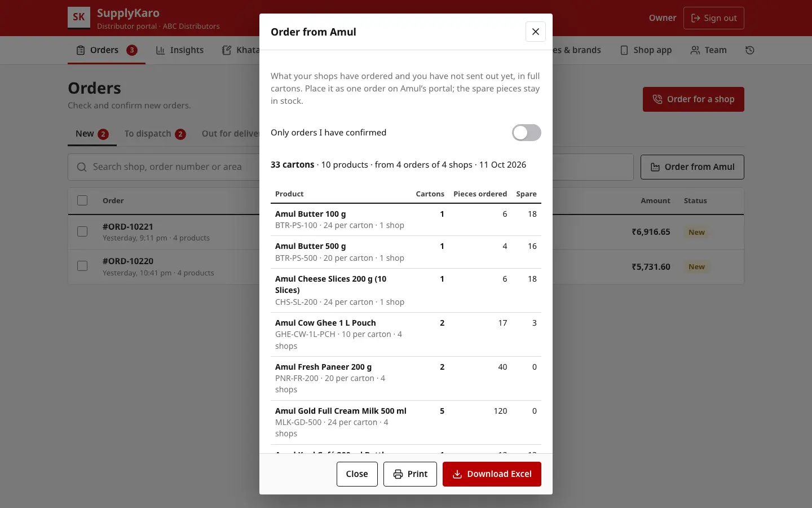Close the Order from Amul dialog with X
The width and height of the screenshot is (812, 508).
click(x=536, y=32)
